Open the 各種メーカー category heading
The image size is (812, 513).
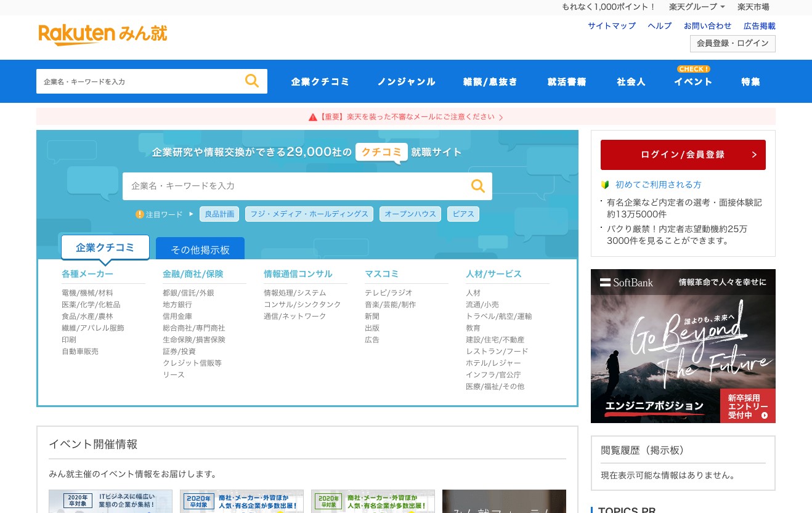[87, 274]
